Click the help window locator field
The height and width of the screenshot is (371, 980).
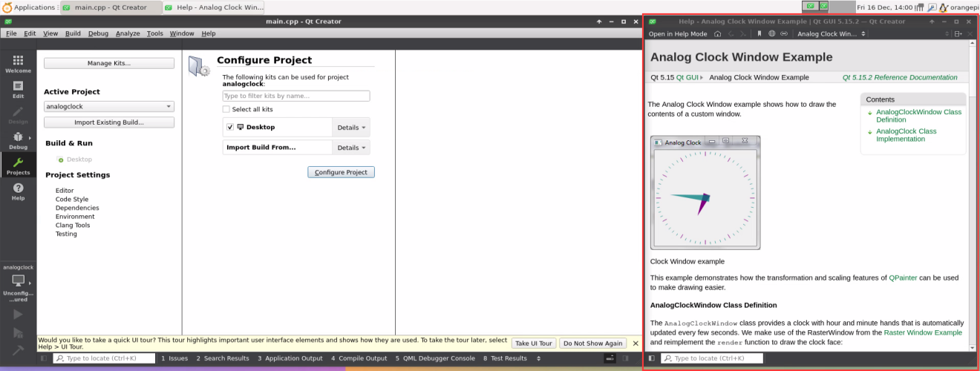point(712,358)
